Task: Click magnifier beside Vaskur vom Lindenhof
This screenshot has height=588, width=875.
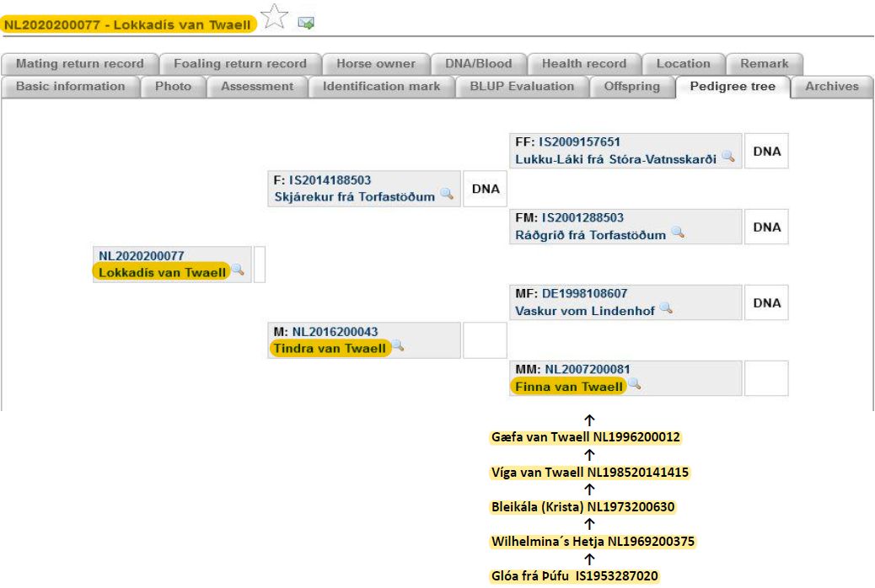Action: 666,309
